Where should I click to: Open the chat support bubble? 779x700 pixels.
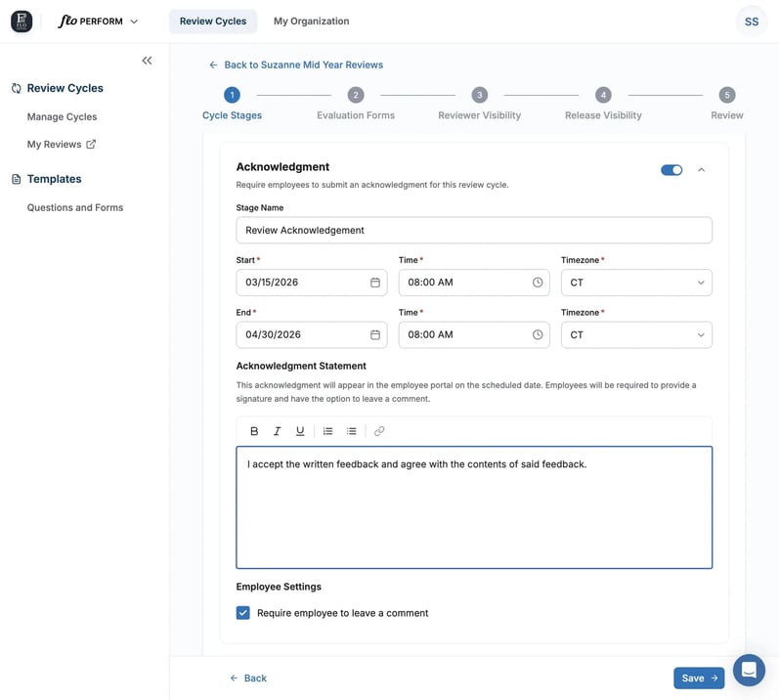749,671
